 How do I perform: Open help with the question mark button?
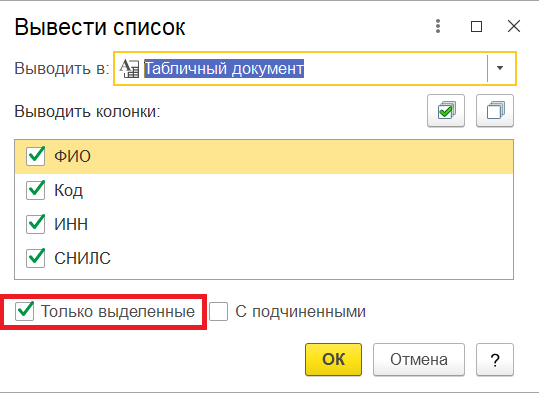495,359
